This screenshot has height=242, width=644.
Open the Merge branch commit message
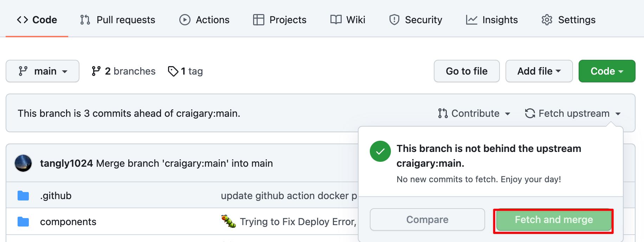(184, 163)
